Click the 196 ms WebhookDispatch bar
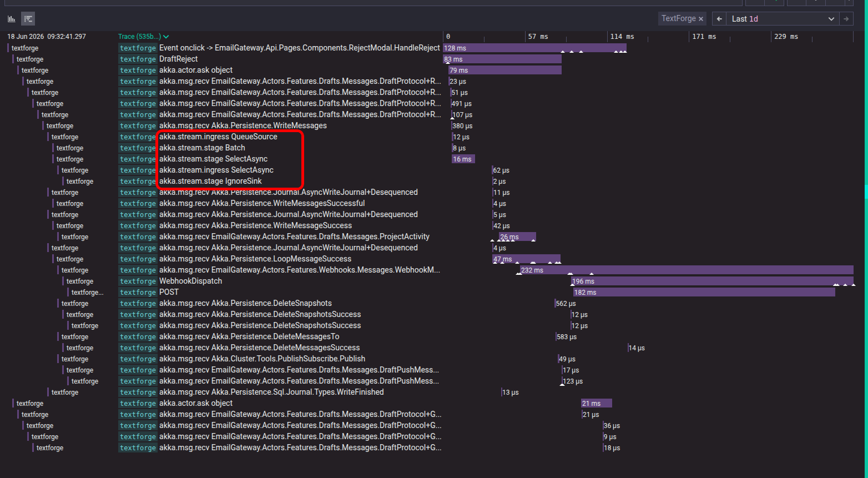 click(x=712, y=281)
